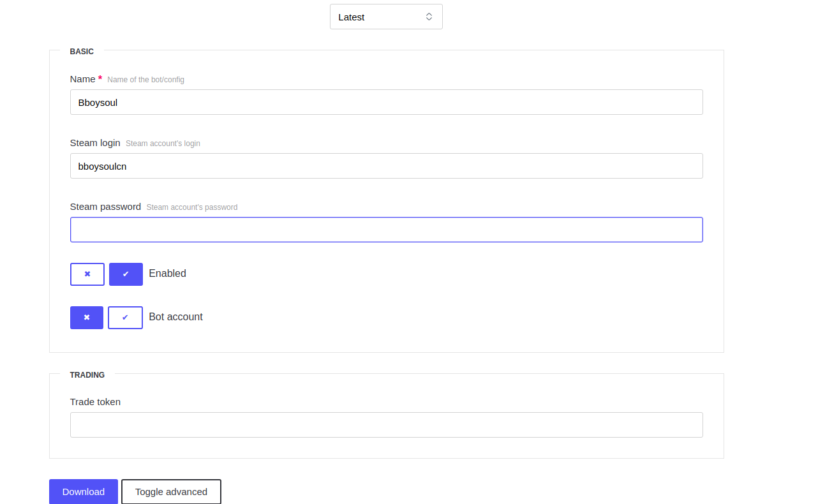Click the 'Enabled' label text
825x504 pixels.
(167, 273)
